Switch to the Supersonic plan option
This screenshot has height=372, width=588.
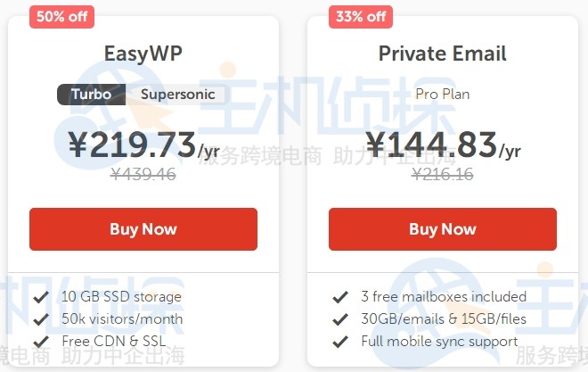(177, 95)
